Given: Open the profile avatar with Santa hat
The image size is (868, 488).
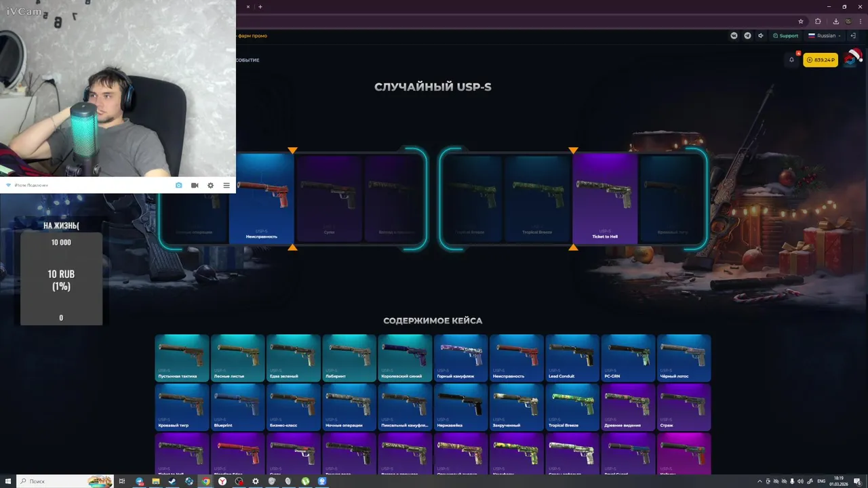Looking at the screenshot, I should click(852, 59).
